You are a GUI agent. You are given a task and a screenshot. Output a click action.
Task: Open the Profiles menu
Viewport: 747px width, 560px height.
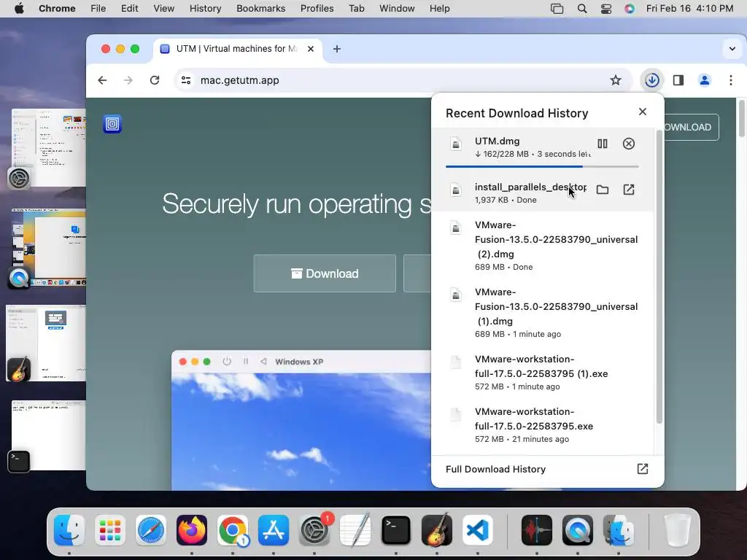pos(317,9)
